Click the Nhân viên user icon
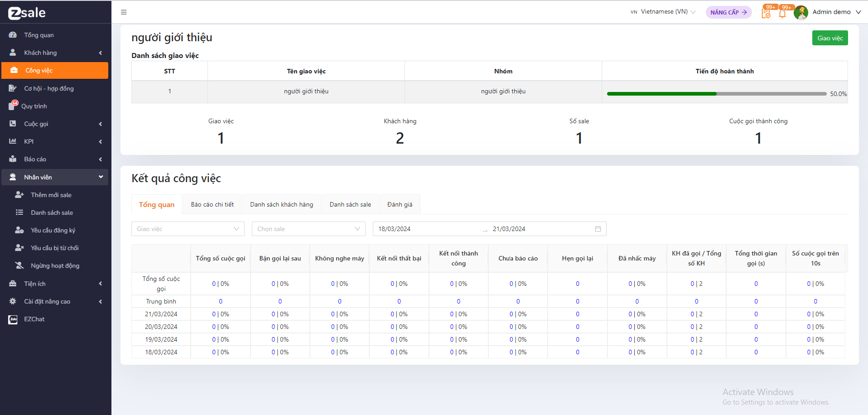This screenshot has height=415, width=868. [13, 177]
